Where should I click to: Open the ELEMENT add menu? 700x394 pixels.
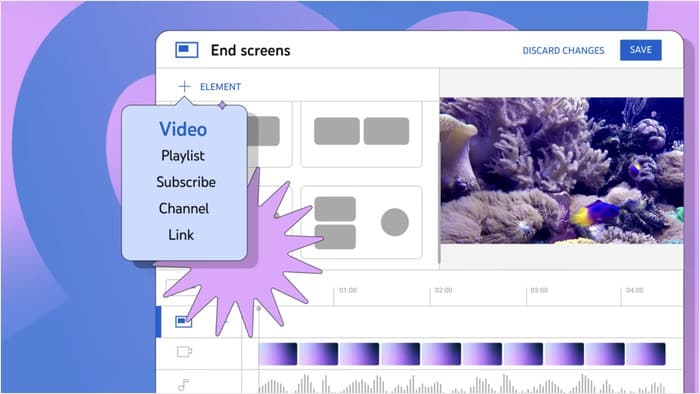[x=220, y=87]
